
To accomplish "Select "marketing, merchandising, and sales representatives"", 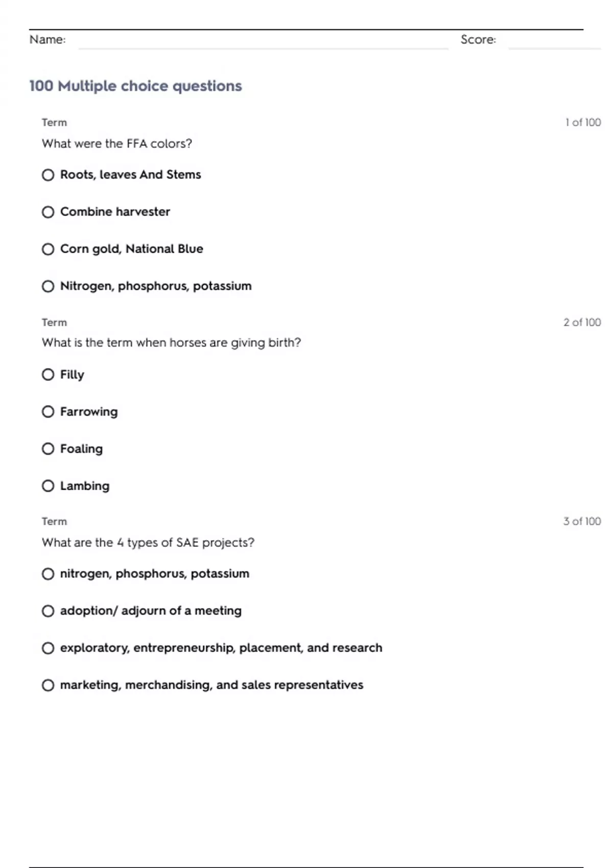I will pyautogui.click(x=48, y=685).
